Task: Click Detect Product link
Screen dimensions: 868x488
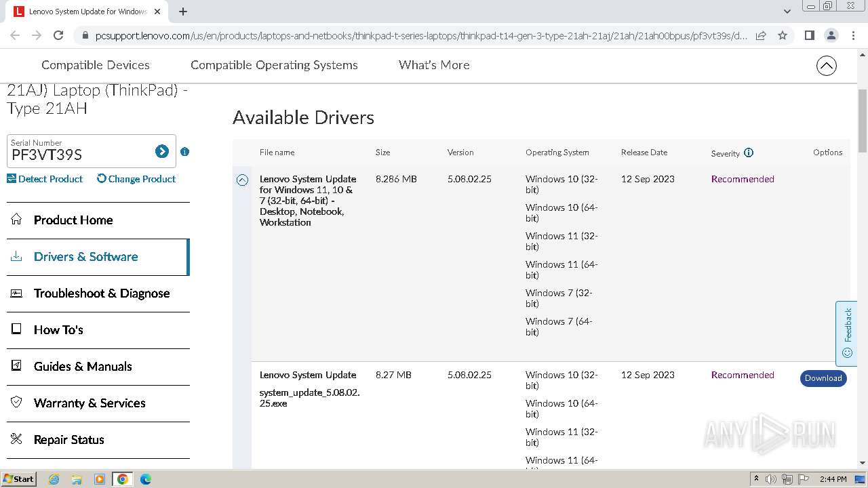Action: coord(45,179)
